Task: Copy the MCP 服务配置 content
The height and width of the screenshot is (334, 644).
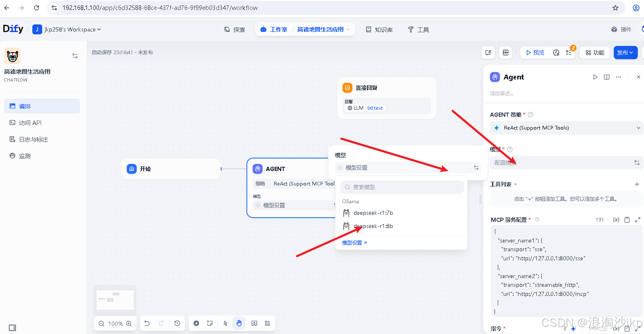Action: [x=627, y=220]
